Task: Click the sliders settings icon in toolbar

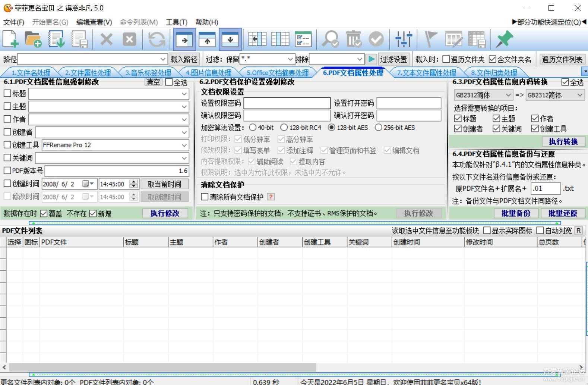Action: (x=404, y=39)
